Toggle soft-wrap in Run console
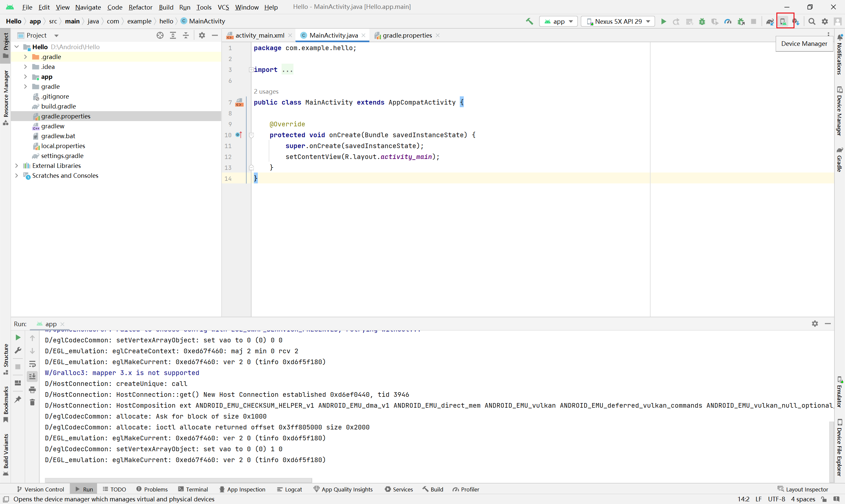The image size is (845, 504). coord(32,364)
